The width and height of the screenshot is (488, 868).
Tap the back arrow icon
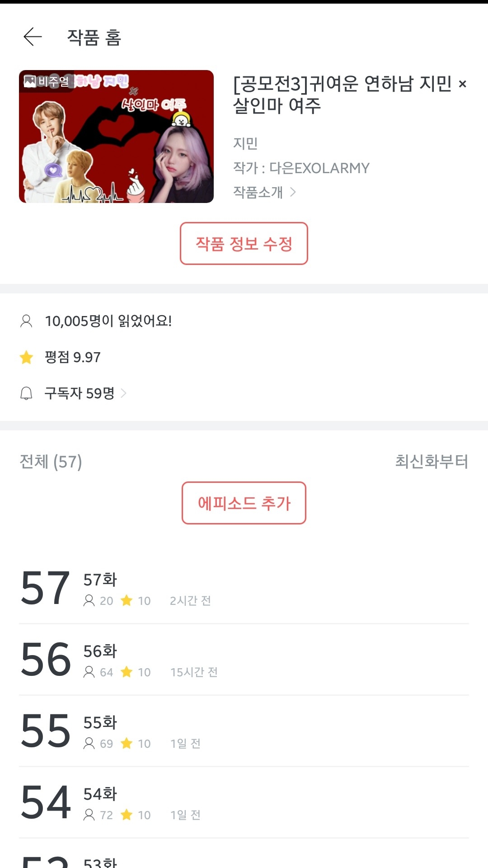pyautogui.click(x=33, y=37)
